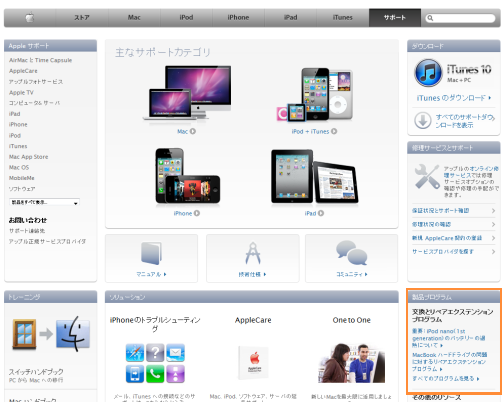This screenshot has height=402, width=504.
Task: Open the 技術仕様 compass icon
Action: [253, 253]
